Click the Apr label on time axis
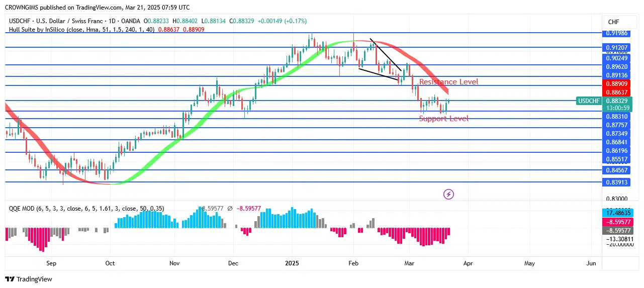Screen dimensions: 644x288 click(x=468, y=263)
